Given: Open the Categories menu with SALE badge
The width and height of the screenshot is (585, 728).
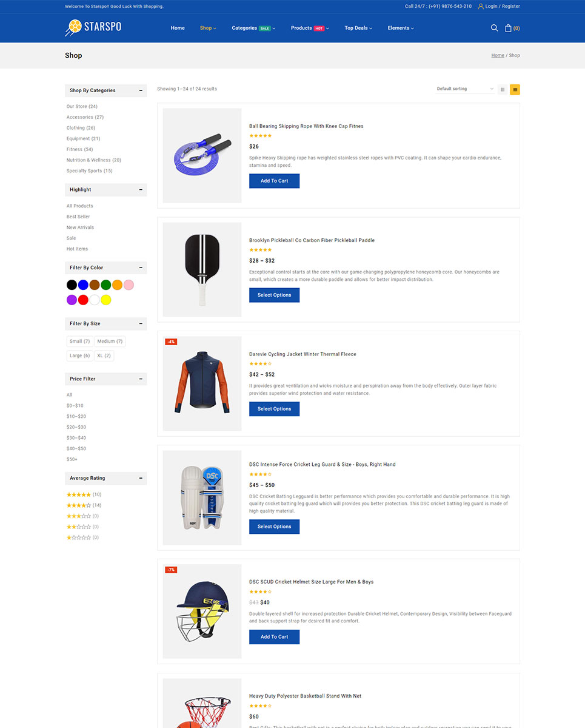Looking at the screenshot, I should pyautogui.click(x=253, y=28).
